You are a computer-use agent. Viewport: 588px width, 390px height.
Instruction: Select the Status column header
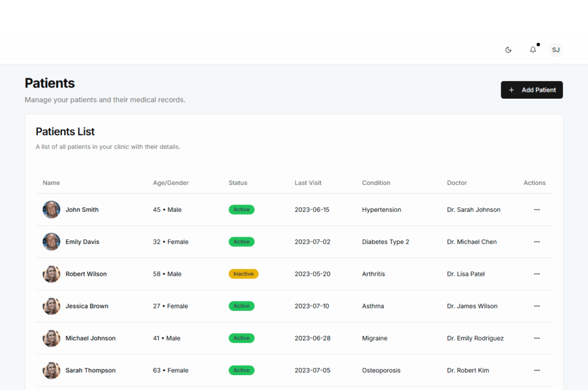pyautogui.click(x=238, y=183)
